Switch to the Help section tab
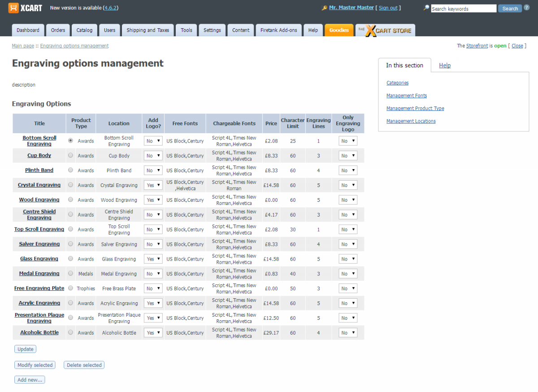538x392 pixels. coord(445,65)
